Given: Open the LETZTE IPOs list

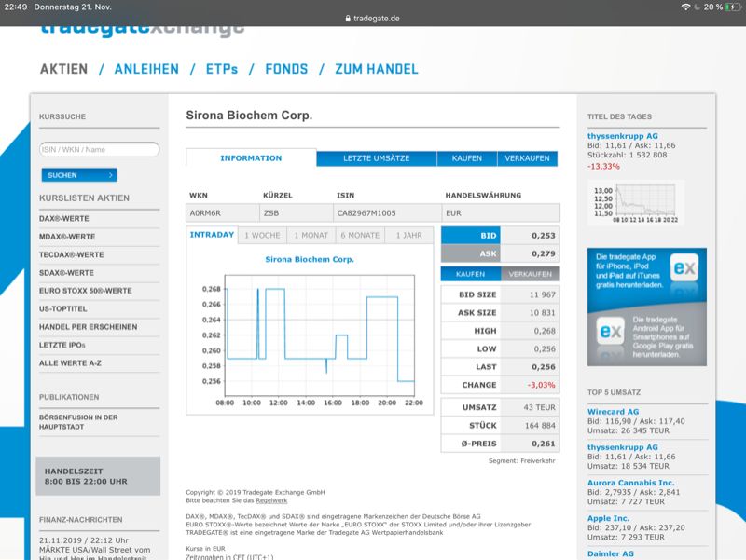Looking at the screenshot, I should pyautogui.click(x=62, y=345).
